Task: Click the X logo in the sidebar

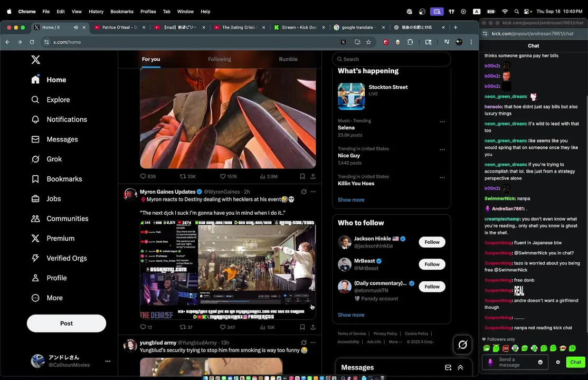Action: point(35,60)
